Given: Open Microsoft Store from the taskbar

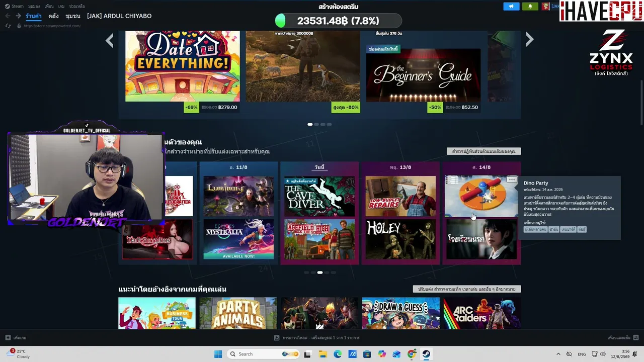Looking at the screenshot, I should pos(367,354).
